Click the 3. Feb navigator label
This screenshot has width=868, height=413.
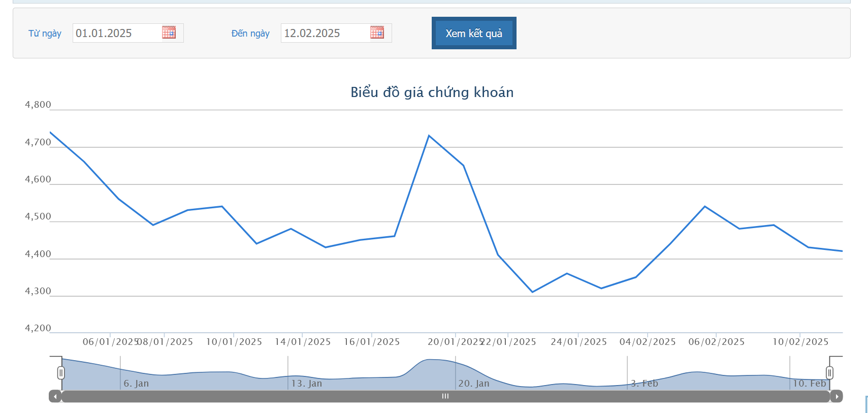click(x=645, y=384)
